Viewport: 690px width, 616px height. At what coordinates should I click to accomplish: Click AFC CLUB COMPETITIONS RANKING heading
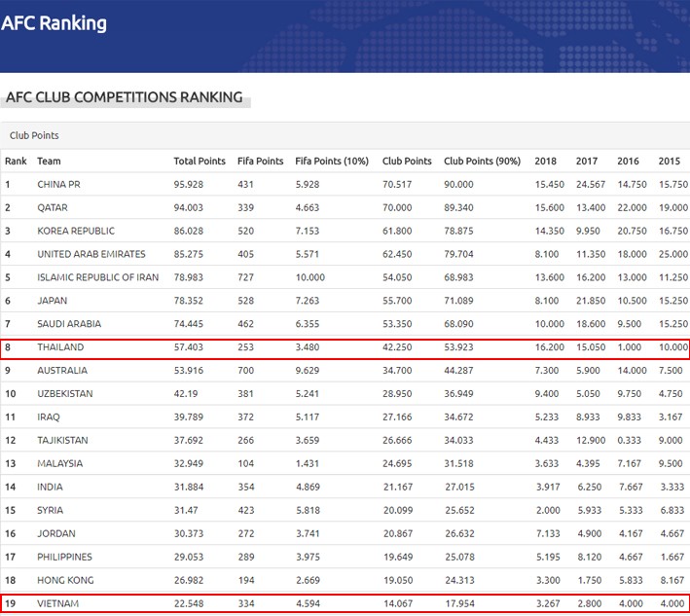(125, 97)
